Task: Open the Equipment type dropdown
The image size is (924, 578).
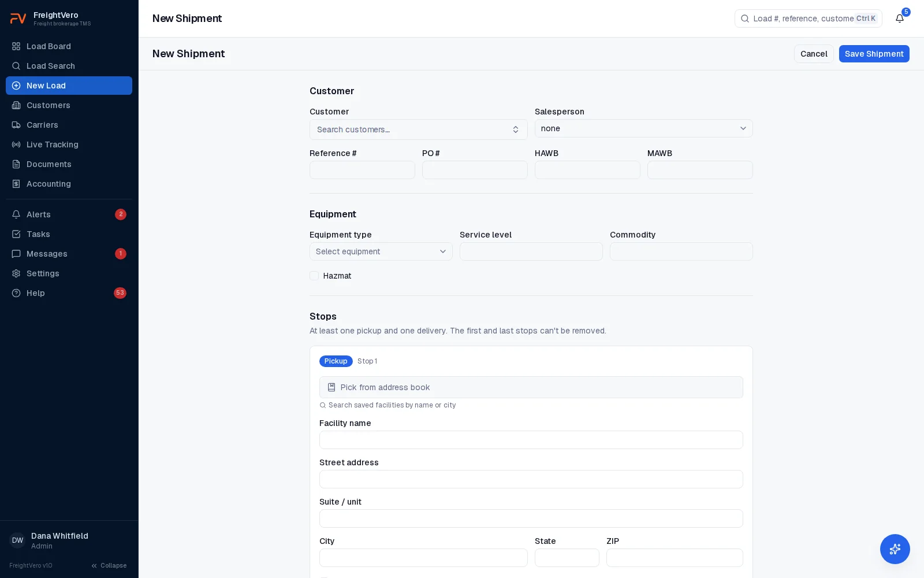Action: point(381,251)
